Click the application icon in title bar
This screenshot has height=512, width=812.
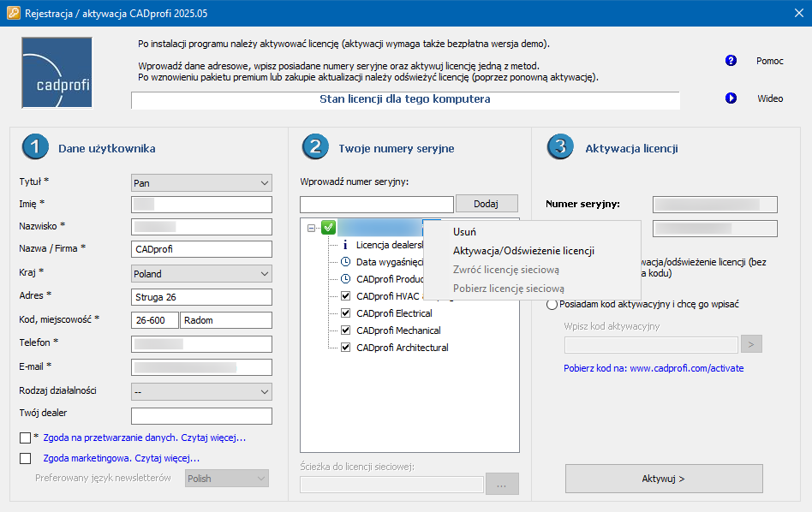pyautogui.click(x=14, y=13)
